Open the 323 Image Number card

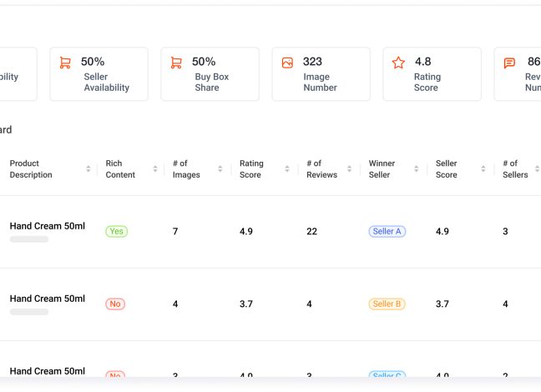(321, 74)
